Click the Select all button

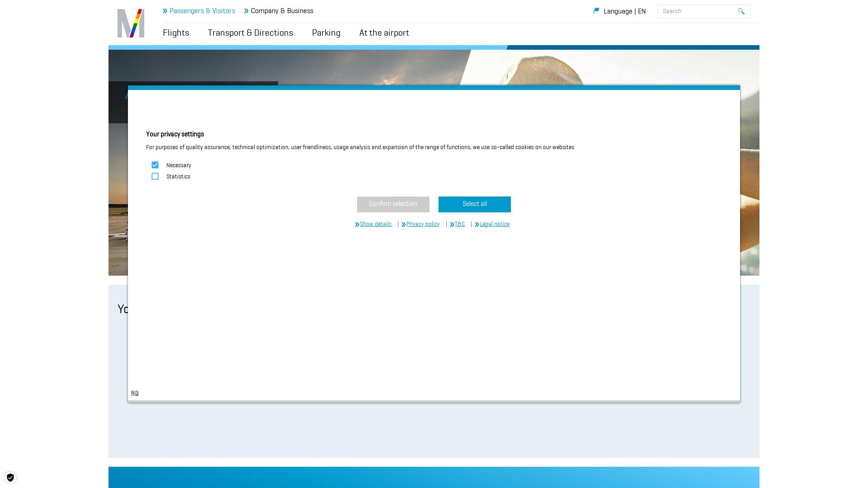(475, 204)
